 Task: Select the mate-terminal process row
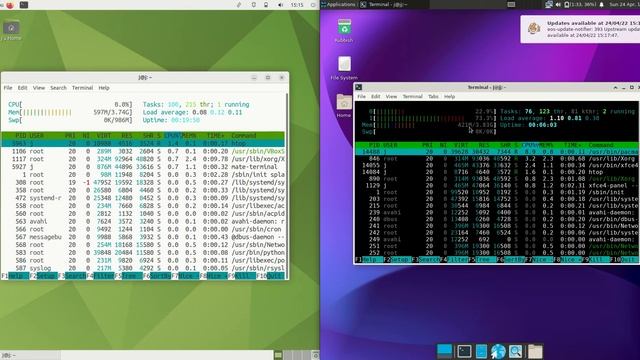click(143, 167)
